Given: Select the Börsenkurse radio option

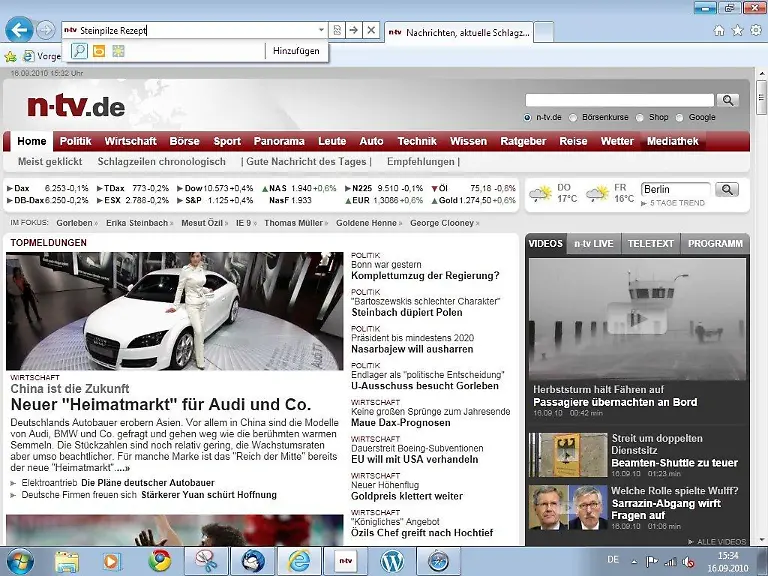Looking at the screenshot, I should [x=574, y=117].
